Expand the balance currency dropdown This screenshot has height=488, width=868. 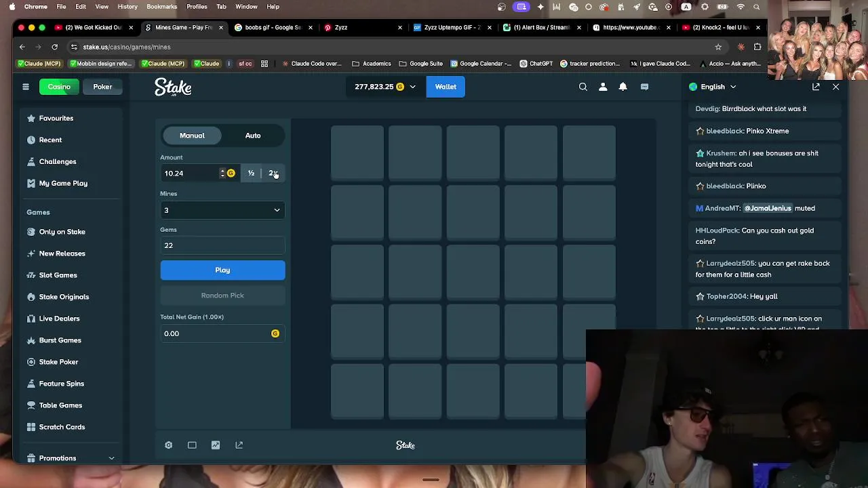coord(412,87)
